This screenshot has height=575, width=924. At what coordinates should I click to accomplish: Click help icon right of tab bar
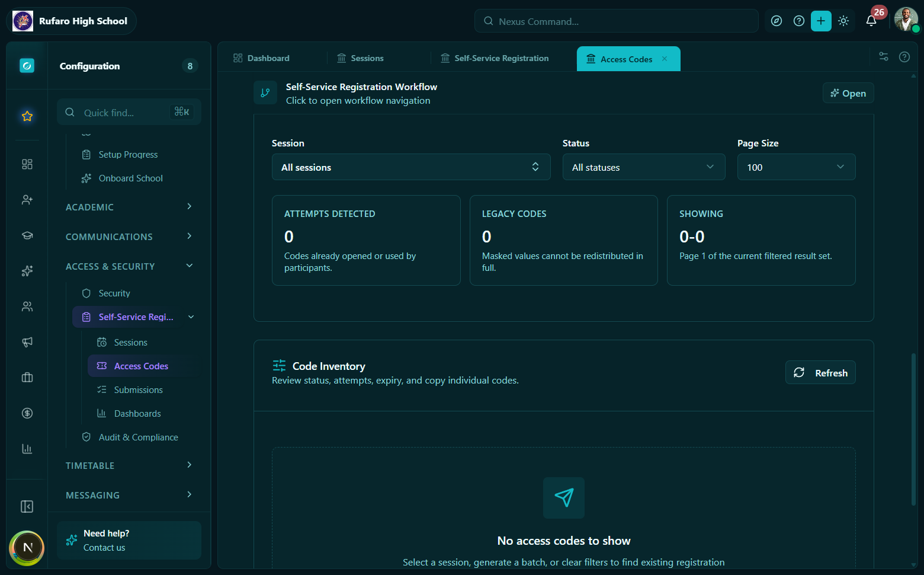(x=904, y=57)
